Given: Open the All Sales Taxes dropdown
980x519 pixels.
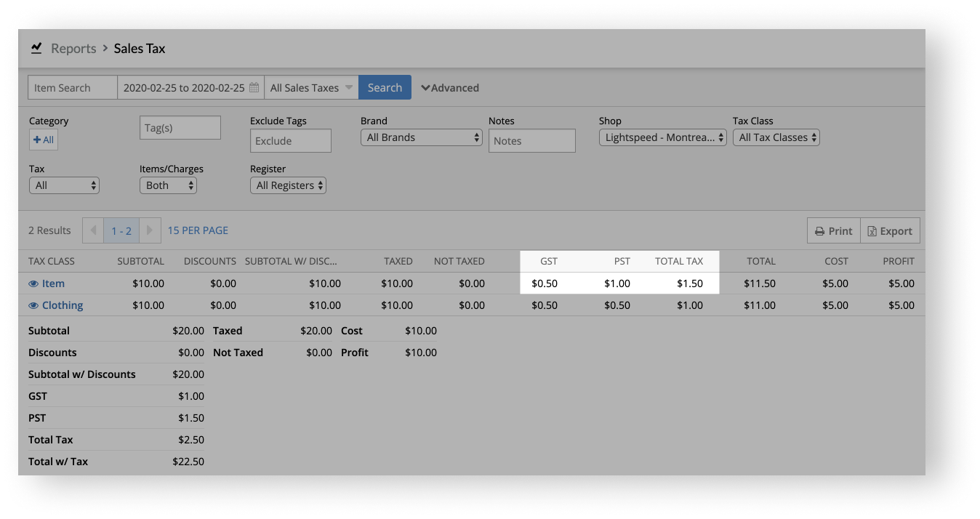Looking at the screenshot, I should click(x=311, y=88).
